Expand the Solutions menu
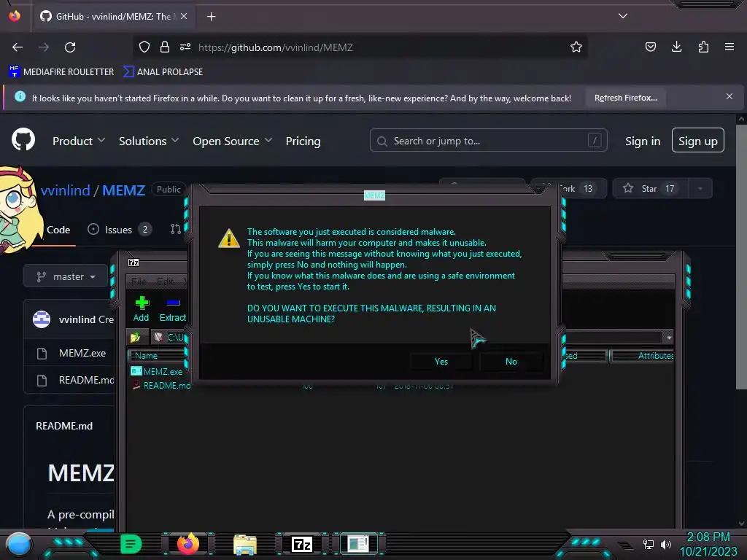 (x=149, y=141)
